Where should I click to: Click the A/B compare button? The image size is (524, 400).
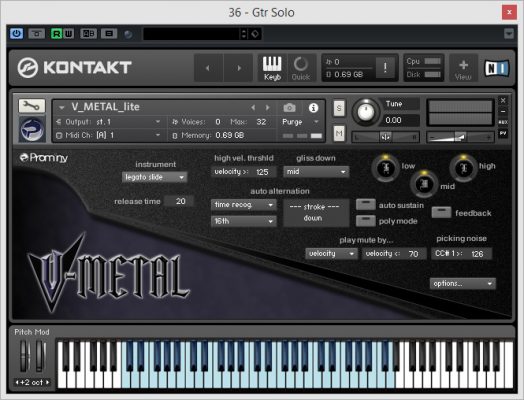click(89, 34)
